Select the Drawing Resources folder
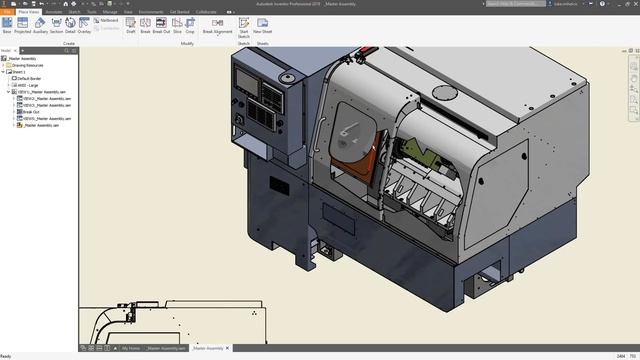 (24, 65)
